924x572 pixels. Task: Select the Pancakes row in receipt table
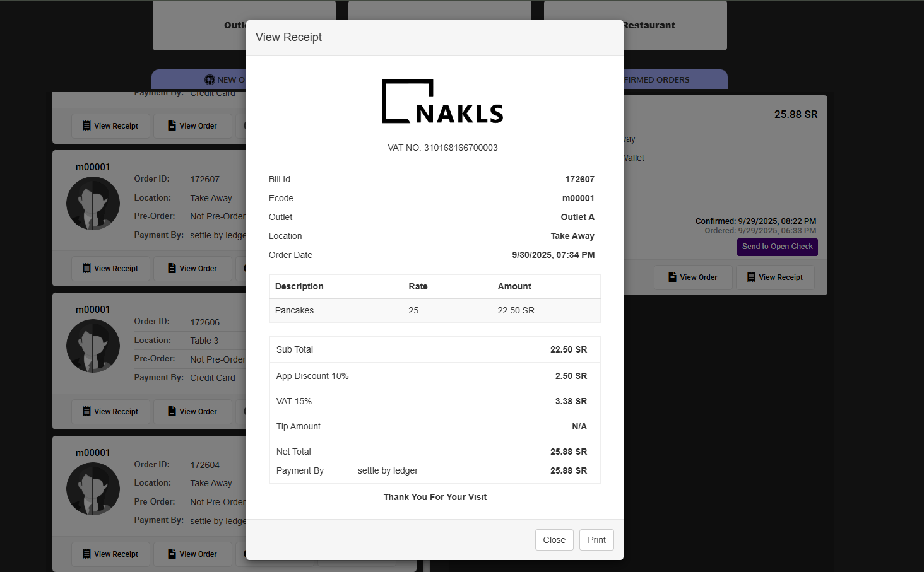[x=434, y=310]
